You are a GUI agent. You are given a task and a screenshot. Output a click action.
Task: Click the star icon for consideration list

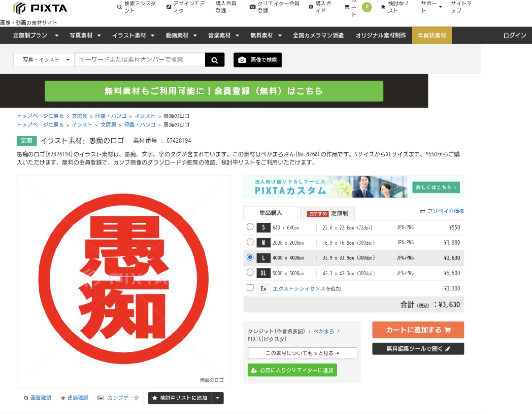point(383,7)
